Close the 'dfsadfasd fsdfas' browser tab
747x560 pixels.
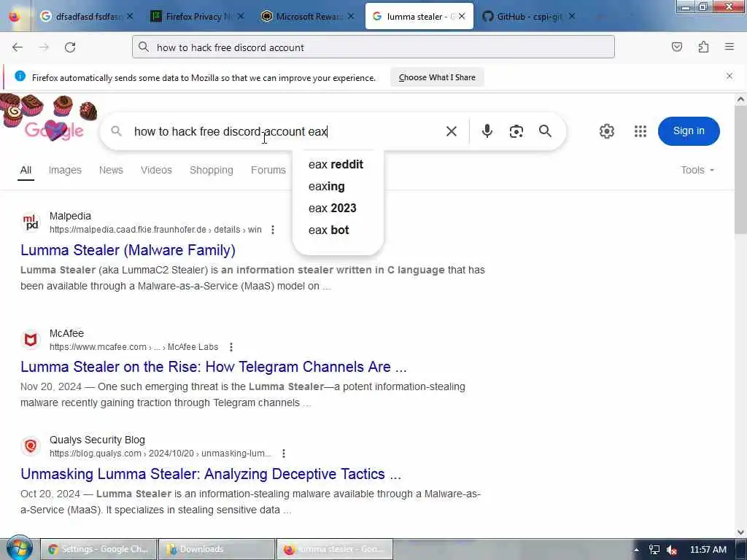[130, 16]
